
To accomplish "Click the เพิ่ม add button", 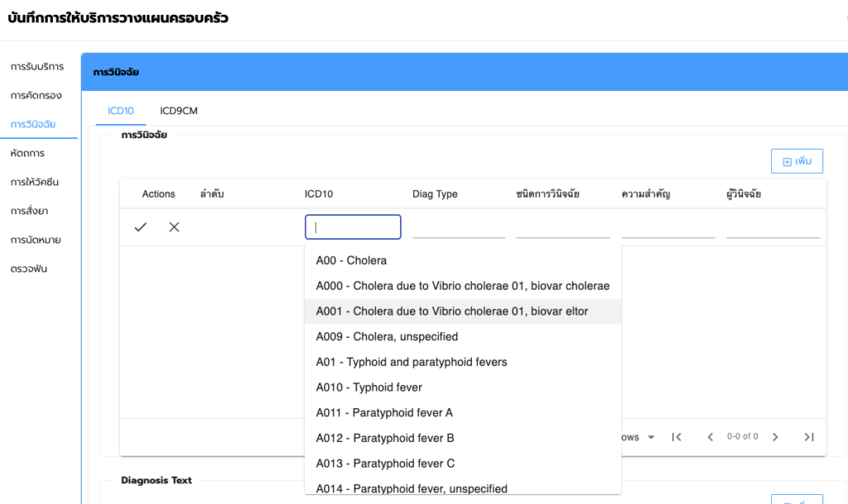I will click(797, 161).
